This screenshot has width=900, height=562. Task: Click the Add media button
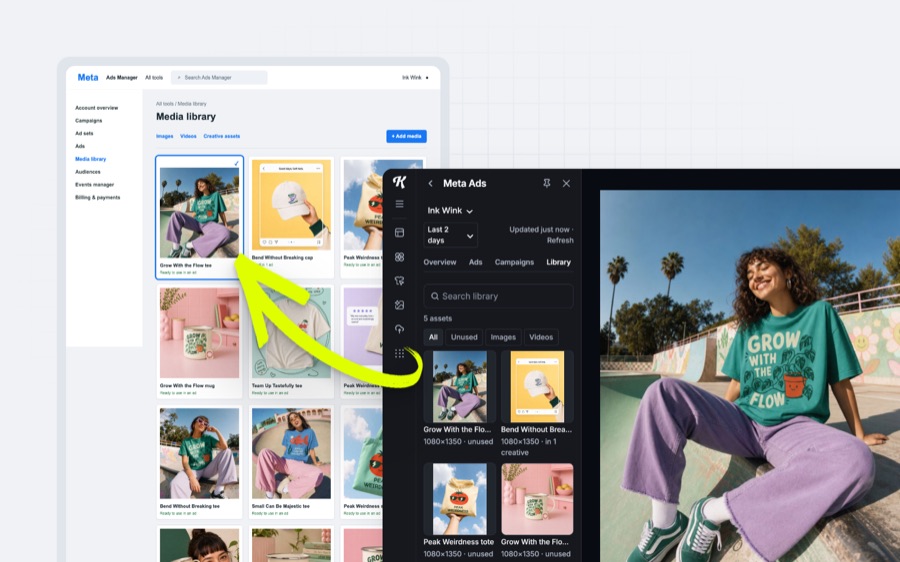tap(406, 136)
